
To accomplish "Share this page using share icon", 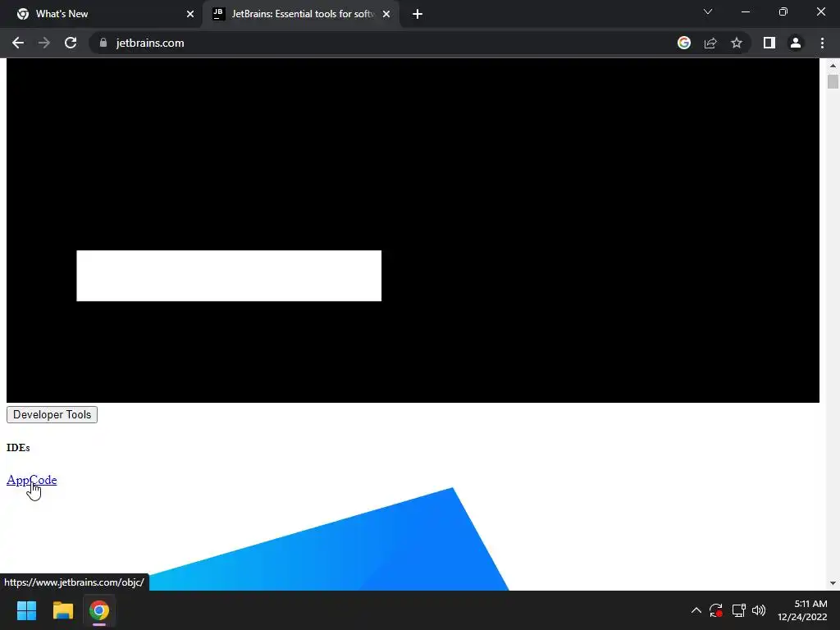I will tap(710, 43).
